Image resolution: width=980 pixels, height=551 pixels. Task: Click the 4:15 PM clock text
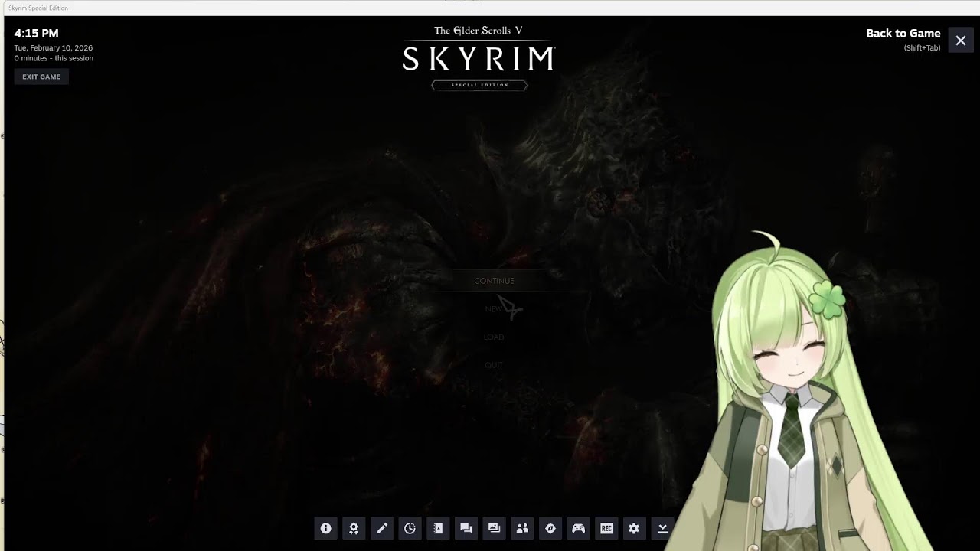click(x=36, y=34)
